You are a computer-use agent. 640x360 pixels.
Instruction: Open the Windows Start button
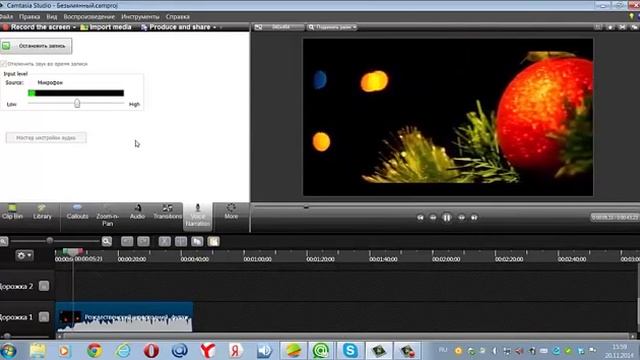pyautogui.click(x=8, y=351)
